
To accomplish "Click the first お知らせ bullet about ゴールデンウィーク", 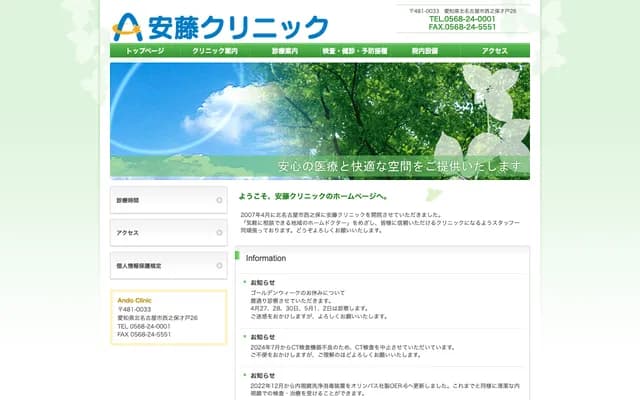I will pyautogui.click(x=263, y=283).
